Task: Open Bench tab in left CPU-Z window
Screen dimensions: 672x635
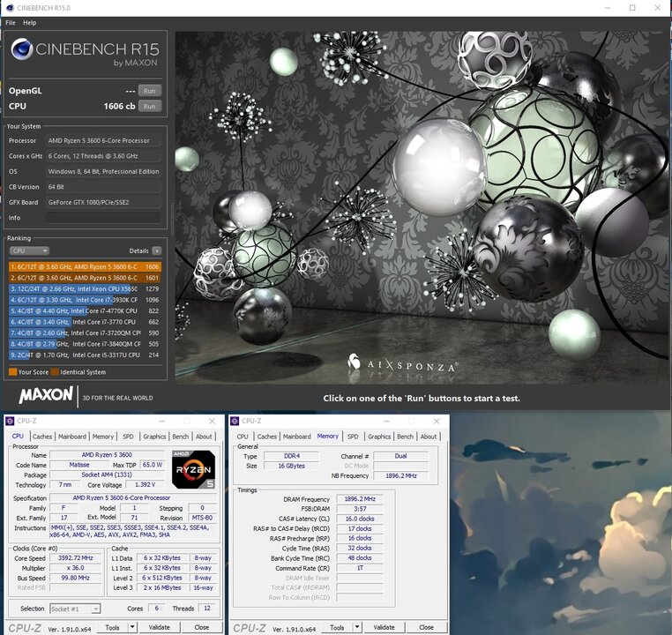Action: pyautogui.click(x=181, y=437)
